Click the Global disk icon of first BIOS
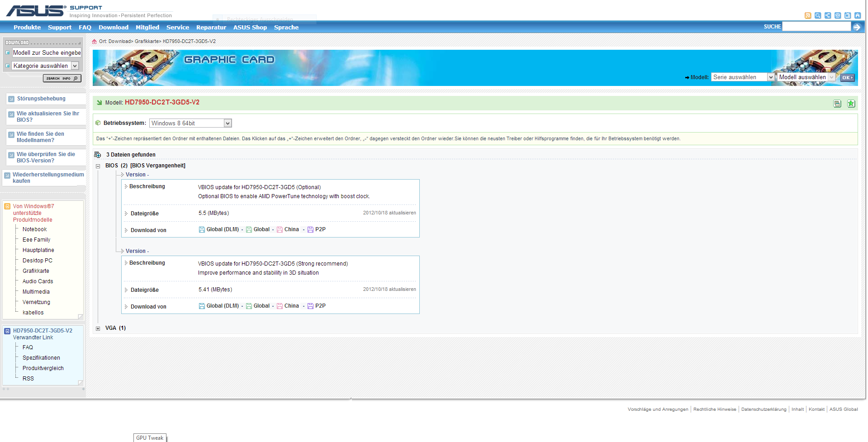 (249, 230)
